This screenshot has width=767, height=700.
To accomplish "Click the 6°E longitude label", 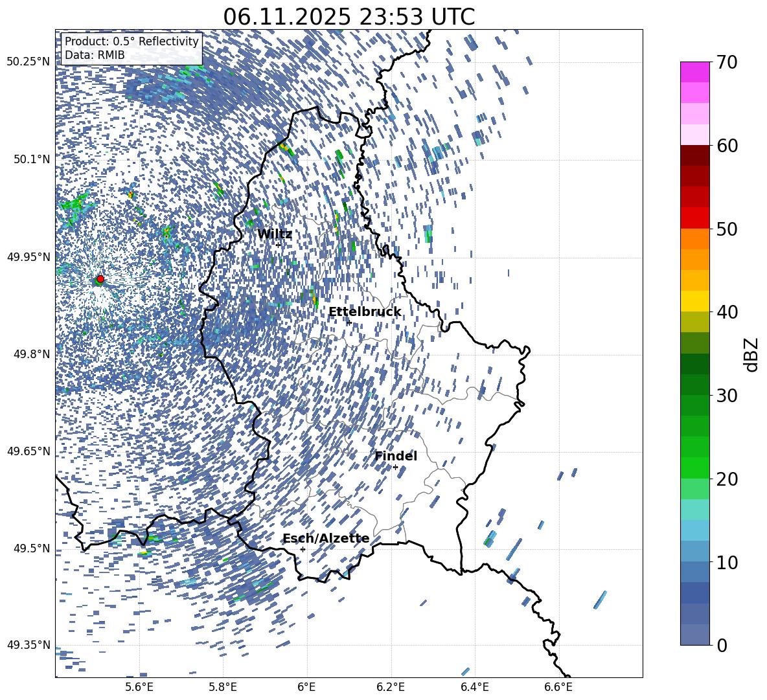I will (306, 687).
